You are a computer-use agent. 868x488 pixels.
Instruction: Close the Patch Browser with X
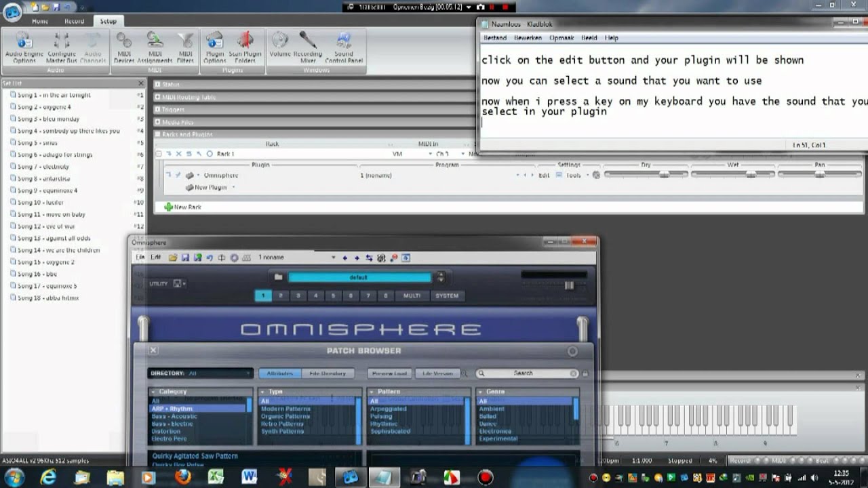click(153, 350)
